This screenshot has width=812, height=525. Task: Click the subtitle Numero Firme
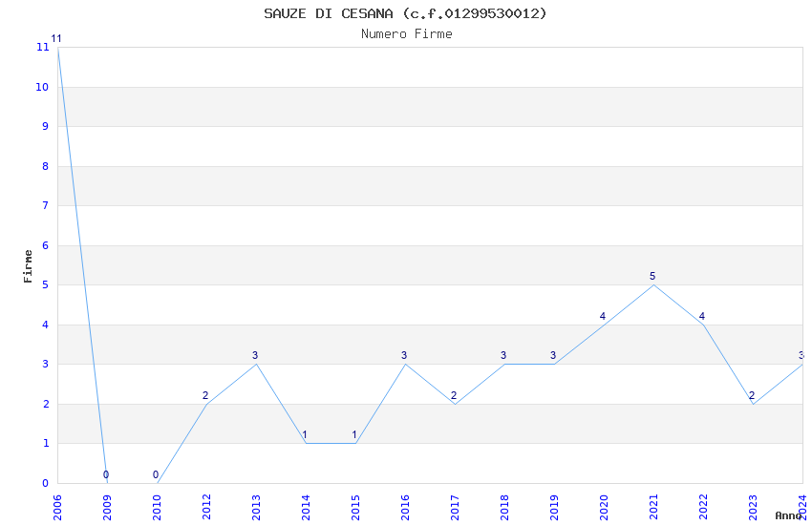pos(407,34)
